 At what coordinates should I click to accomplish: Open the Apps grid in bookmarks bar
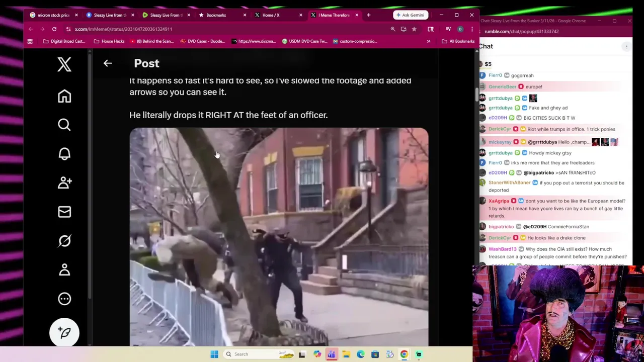[x=30, y=41]
